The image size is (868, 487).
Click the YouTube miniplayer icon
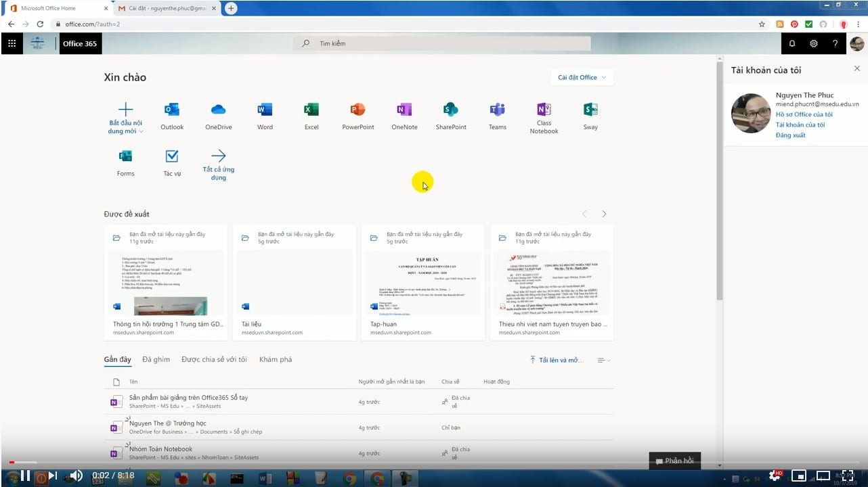799,476
